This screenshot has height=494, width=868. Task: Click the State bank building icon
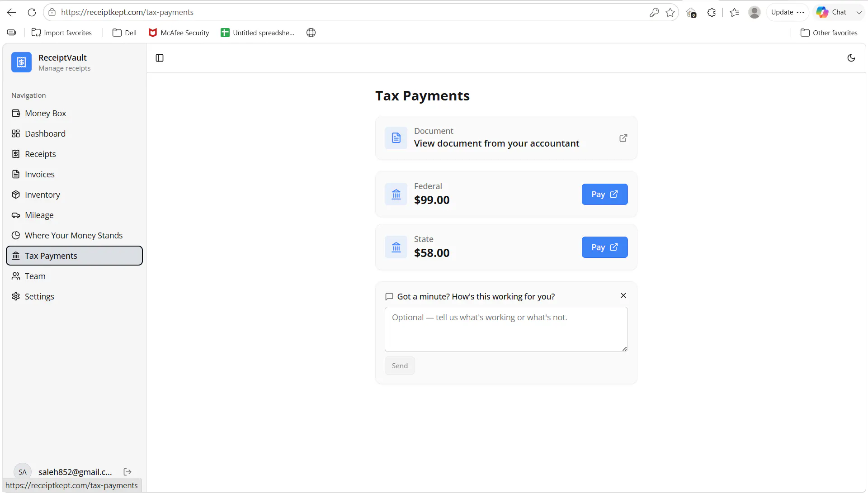(396, 247)
